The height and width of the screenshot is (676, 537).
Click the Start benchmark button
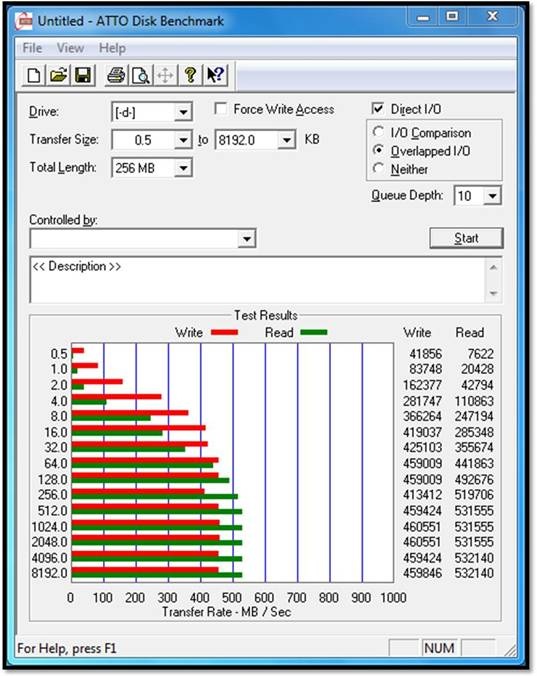(x=466, y=238)
